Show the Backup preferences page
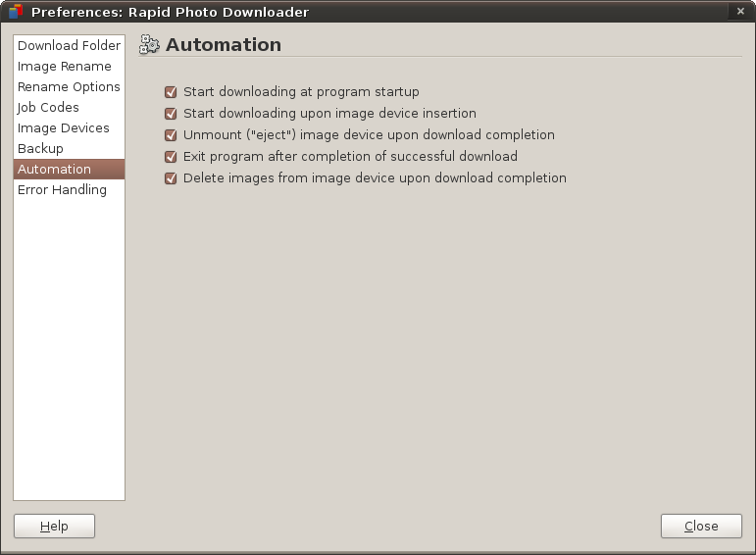The width and height of the screenshot is (756, 555). click(40, 149)
